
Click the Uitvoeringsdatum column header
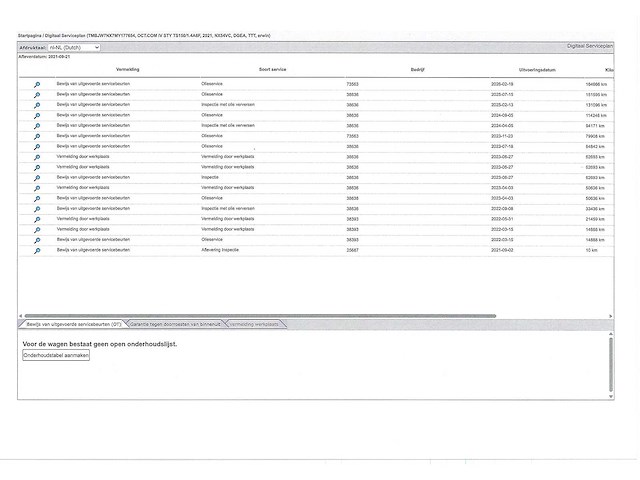[537, 70]
